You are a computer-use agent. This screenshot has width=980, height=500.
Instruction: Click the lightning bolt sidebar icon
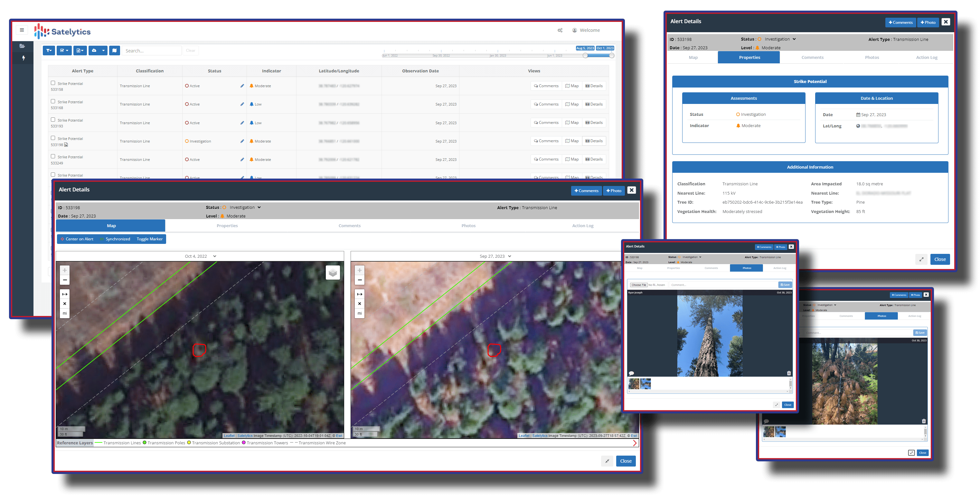(23, 58)
